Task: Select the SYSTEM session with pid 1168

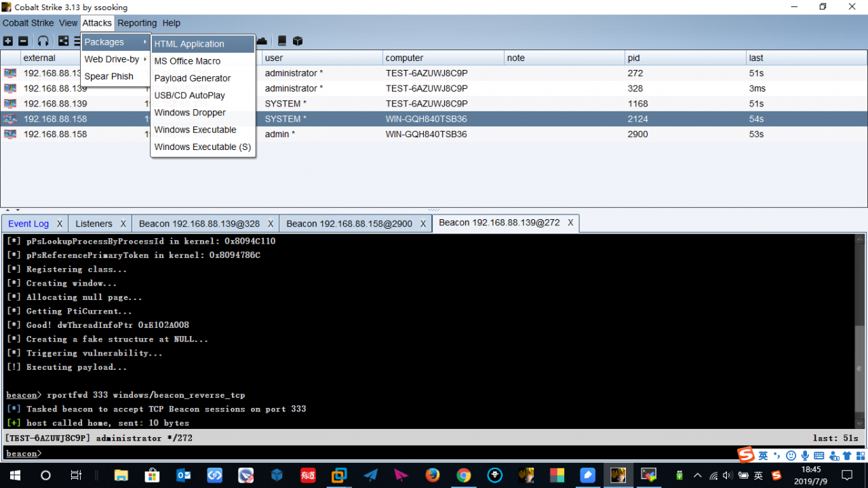Action: tap(434, 104)
